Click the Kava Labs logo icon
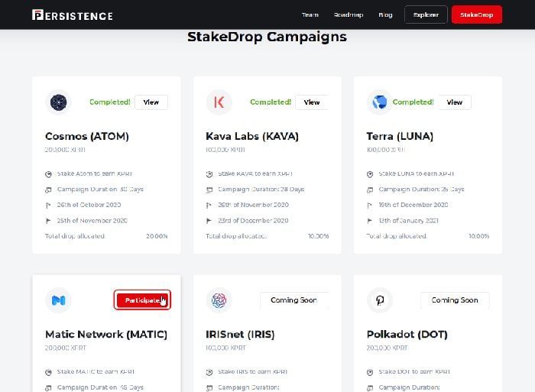This screenshot has width=535, height=392. (x=219, y=102)
